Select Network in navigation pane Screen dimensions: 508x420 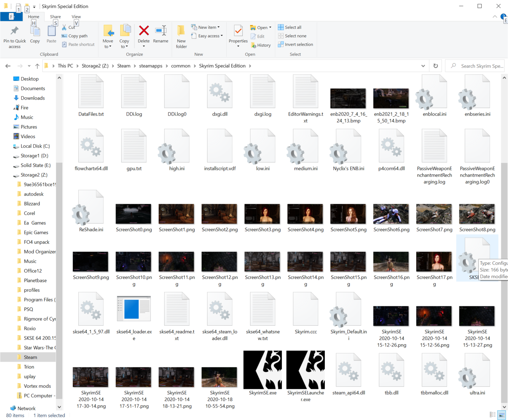pos(26,408)
